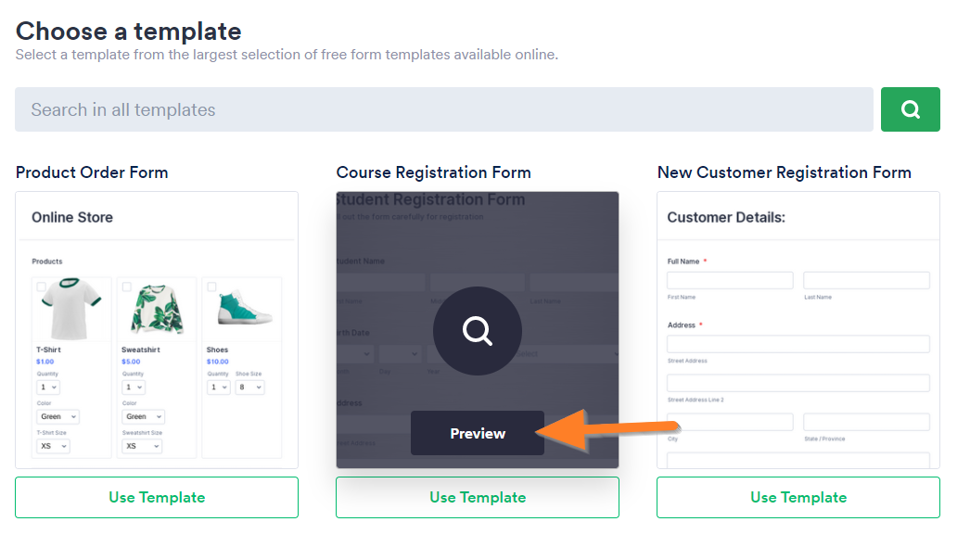Click the Search in all templates field
This screenshot has width=970, height=560.
pos(443,109)
